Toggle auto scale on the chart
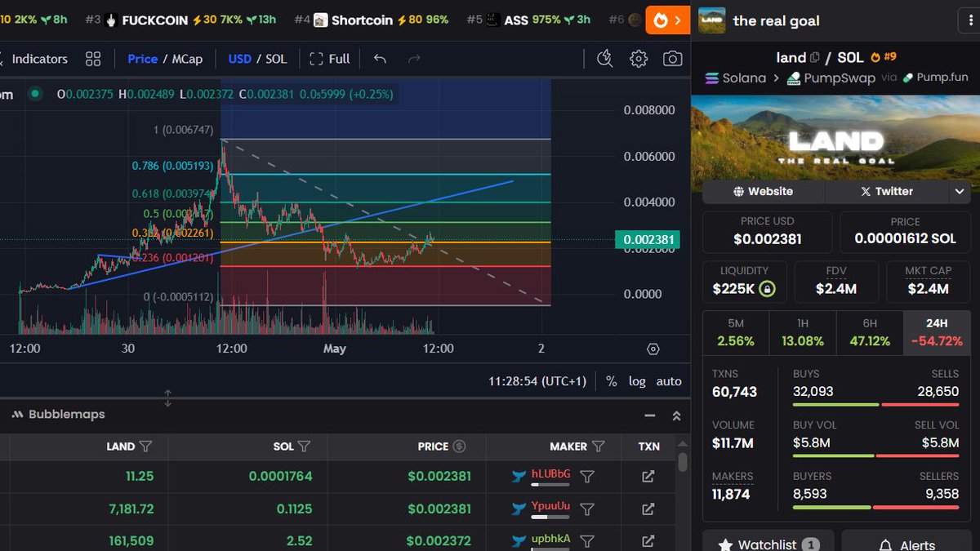The image size is (980, 551). click(669, 381)
